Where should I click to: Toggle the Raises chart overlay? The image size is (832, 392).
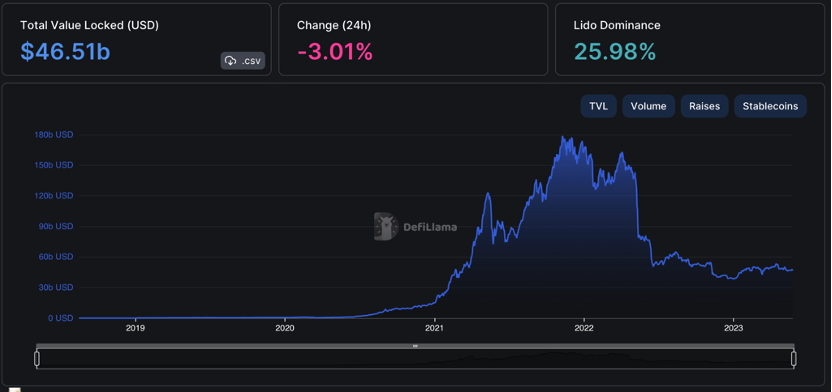click(x=704, y=106)
